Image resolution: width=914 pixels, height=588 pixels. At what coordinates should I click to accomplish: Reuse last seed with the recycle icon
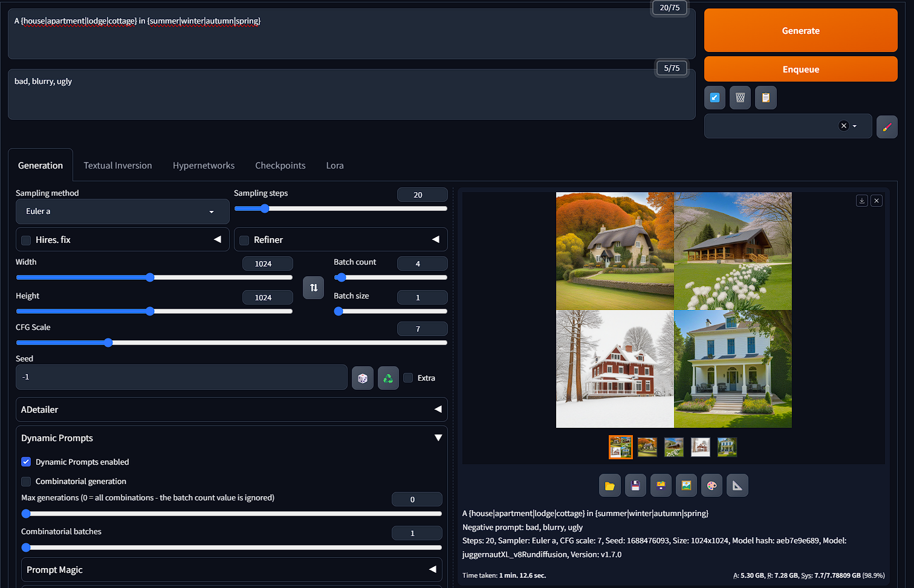[x=388, y=377]
